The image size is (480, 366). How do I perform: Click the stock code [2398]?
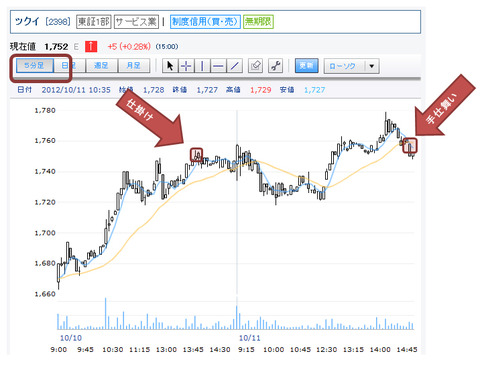pyautogui.click(x=58, y=22)
